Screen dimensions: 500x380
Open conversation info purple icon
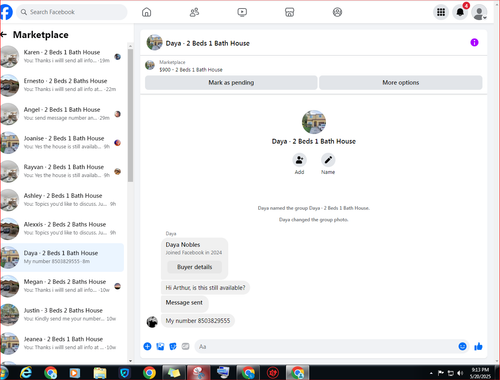(x=474, y=42)
